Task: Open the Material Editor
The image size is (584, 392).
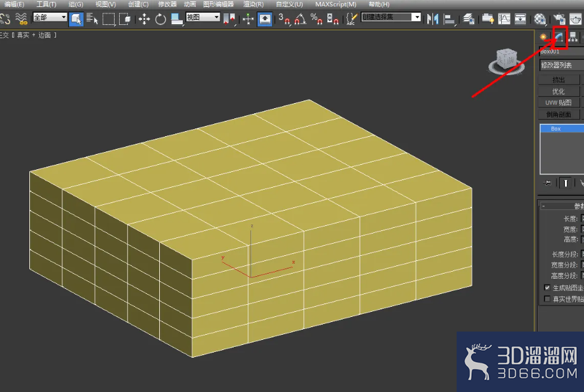Action: point(540,19)
